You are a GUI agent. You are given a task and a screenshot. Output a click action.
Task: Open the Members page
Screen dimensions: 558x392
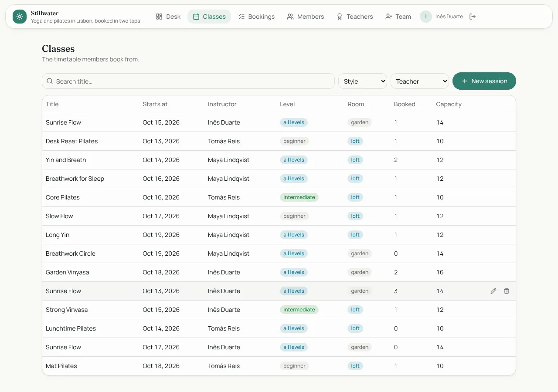(306, 17)
